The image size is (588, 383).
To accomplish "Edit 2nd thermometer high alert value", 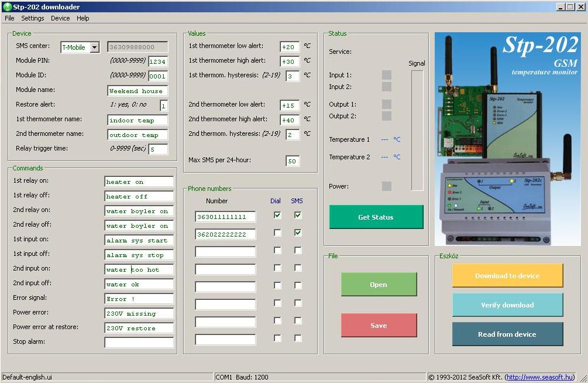I will pos(290,120).
